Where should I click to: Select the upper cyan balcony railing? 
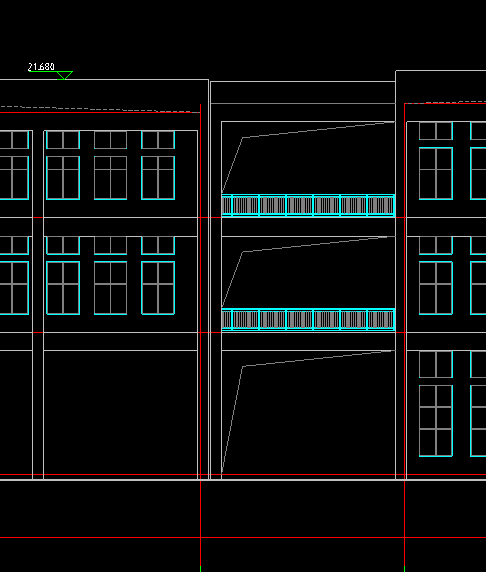click(308, 205)
